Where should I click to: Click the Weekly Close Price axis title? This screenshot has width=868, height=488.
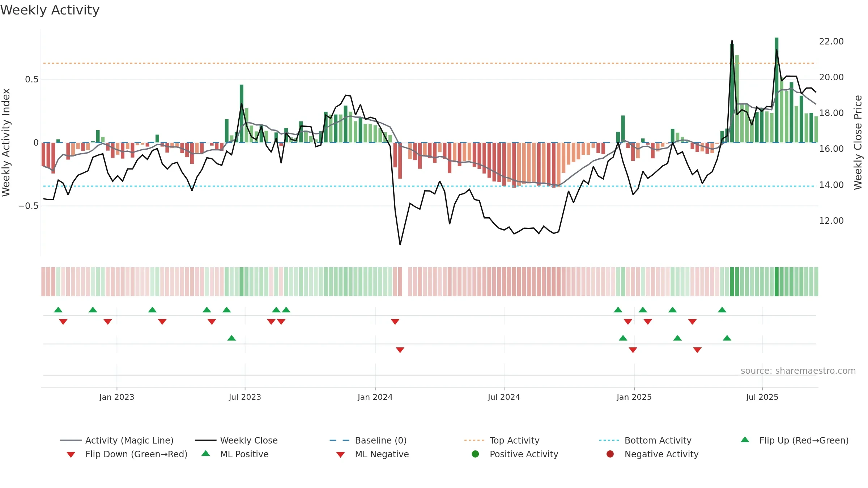(x=858, y=142)
